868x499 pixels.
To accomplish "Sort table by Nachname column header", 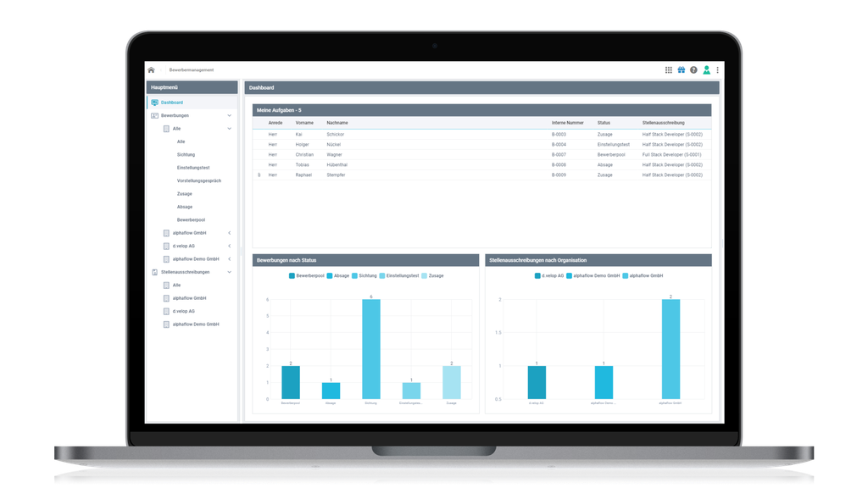I will coord(337,123).
